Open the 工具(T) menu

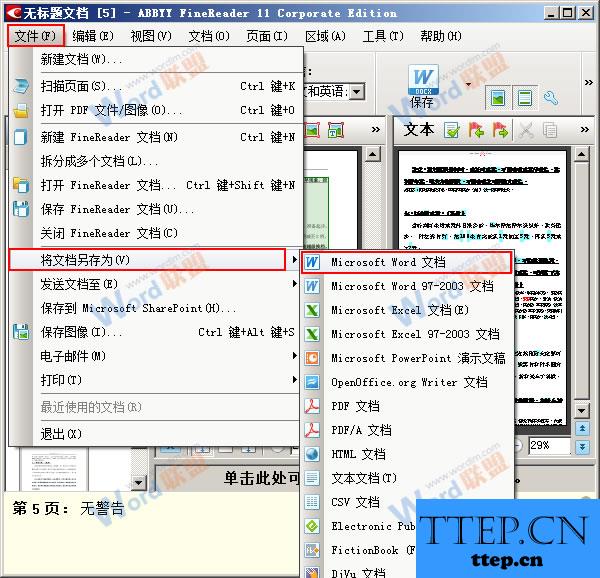pyautogui.click(x=383, y=36)
